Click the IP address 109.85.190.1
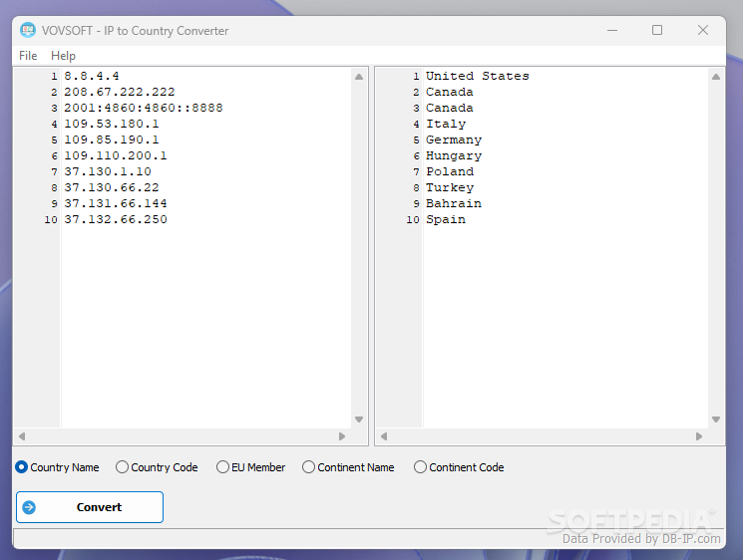 click(112, 140)
